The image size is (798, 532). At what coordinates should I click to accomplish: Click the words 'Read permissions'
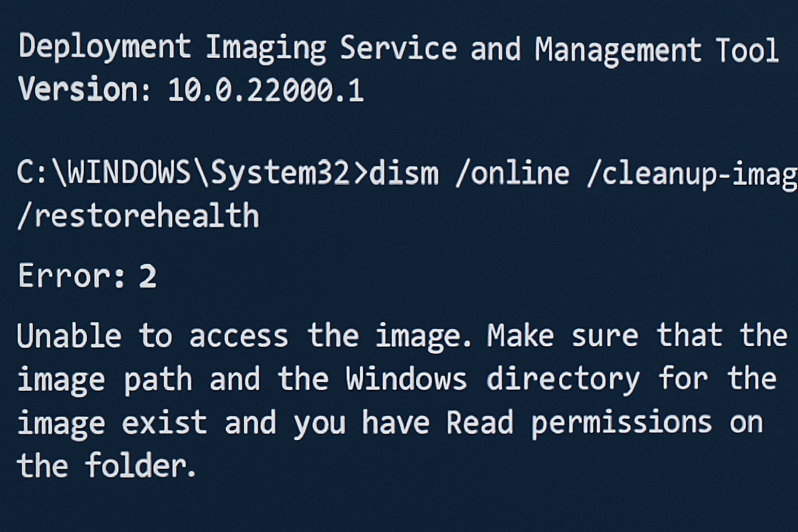[579, 422]
